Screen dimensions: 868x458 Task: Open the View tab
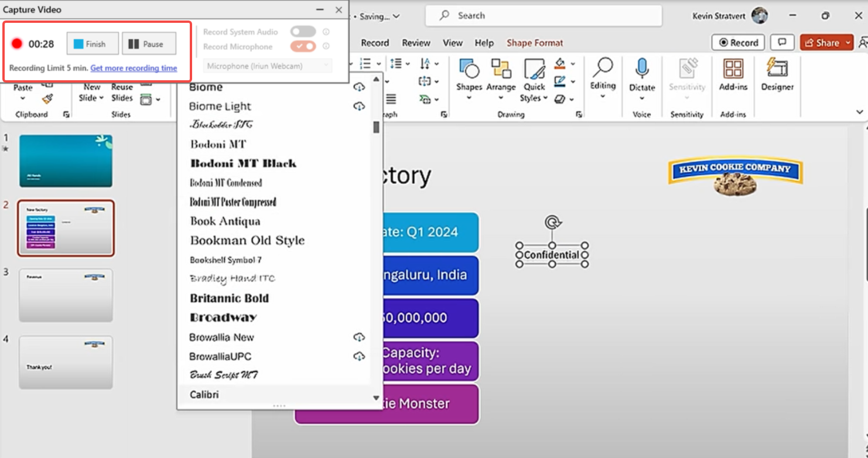click(453, 43)
